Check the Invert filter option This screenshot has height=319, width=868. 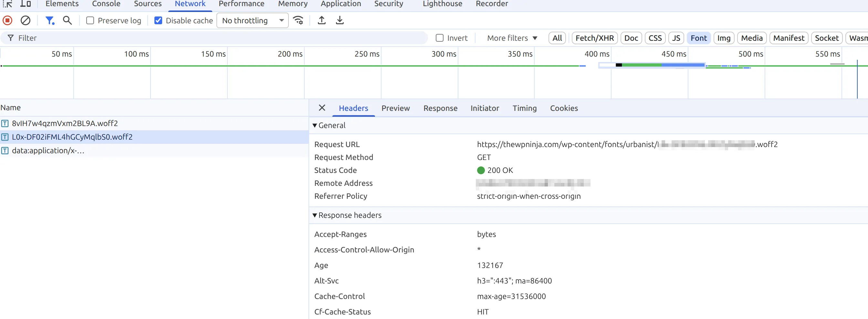[439, 38]
